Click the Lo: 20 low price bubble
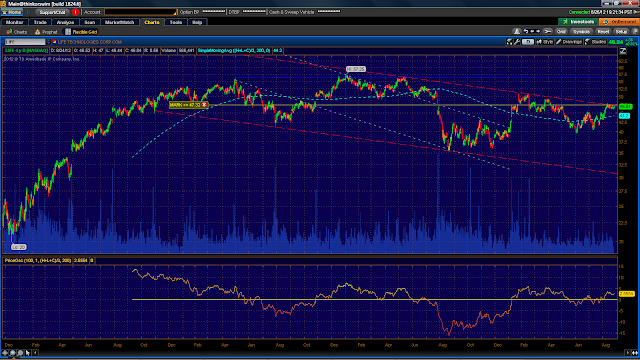 (19, 247)
